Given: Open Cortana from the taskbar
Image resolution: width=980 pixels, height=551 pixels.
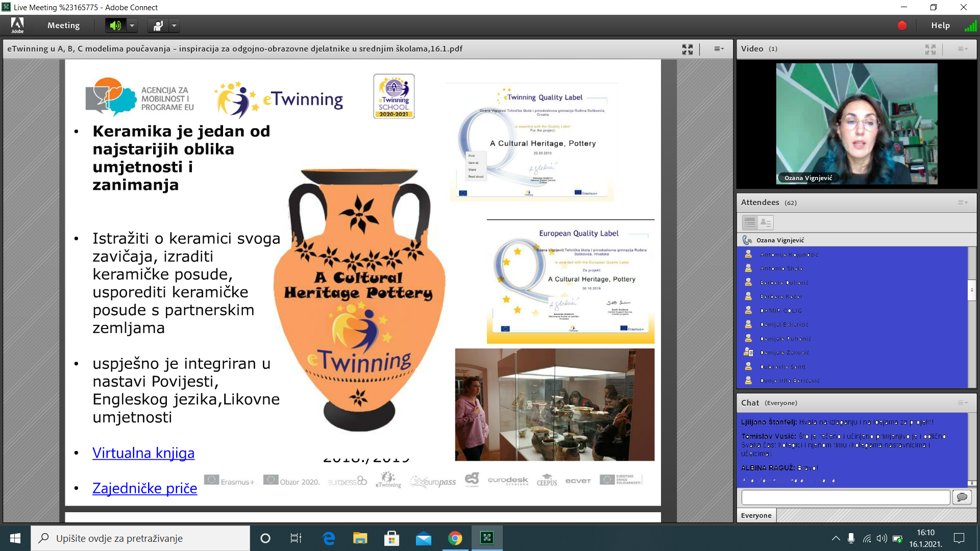Looking at the screenshot, I should pyautogui.click(x=265, y=538).
